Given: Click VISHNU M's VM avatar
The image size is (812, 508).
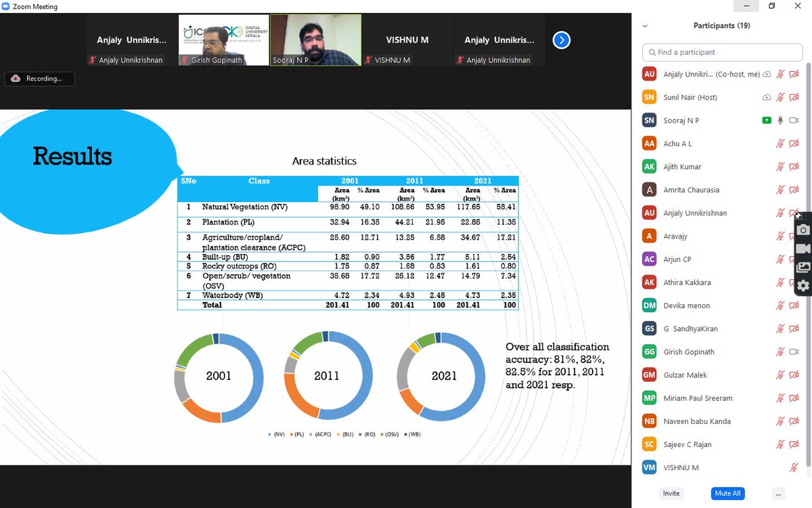Looking at the screenshot, I should point(650,467).
